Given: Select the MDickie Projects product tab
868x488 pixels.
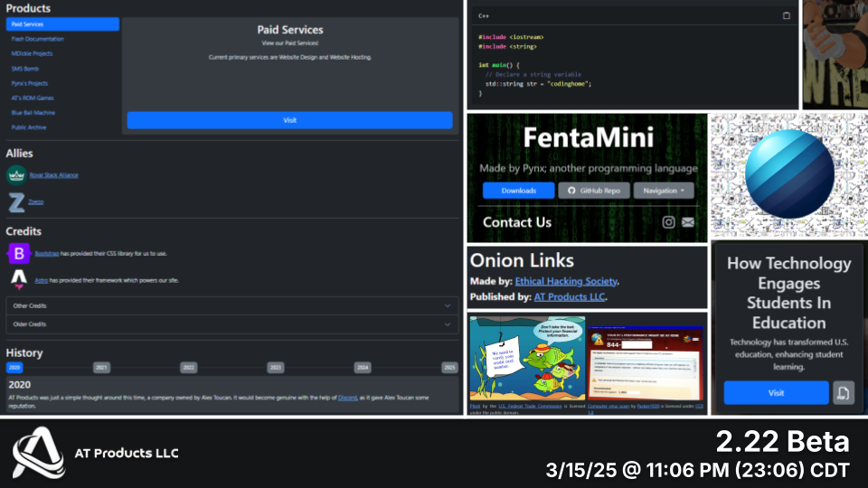Looking at the screenshot, I should (x=33, y=53).
